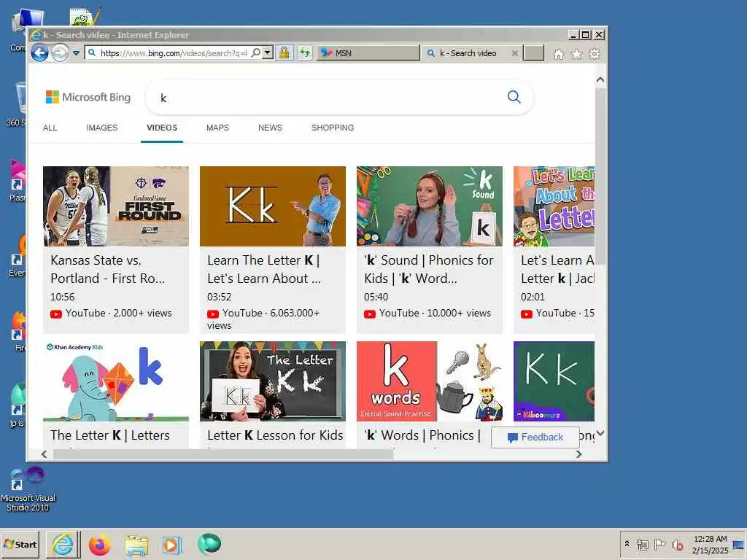Screen dimensions: 747x560
Task: Open the IE Tools gear icon
Action: [x=595, y=54]
